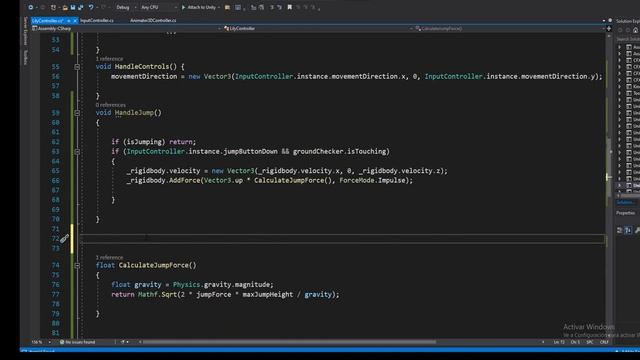Viewport: 640px width, 360px height.
Task: Click the No issues found indicator
Action: click(78, 342)
